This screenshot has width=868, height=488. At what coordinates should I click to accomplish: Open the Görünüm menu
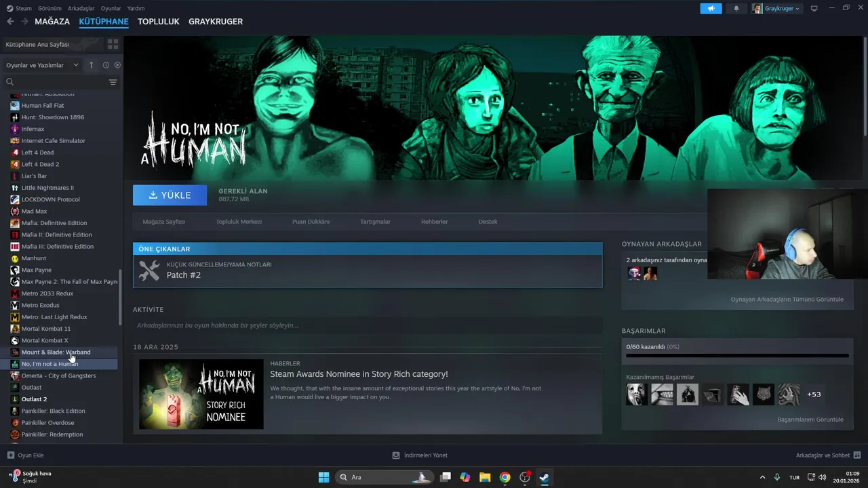[x=50, y=8]
